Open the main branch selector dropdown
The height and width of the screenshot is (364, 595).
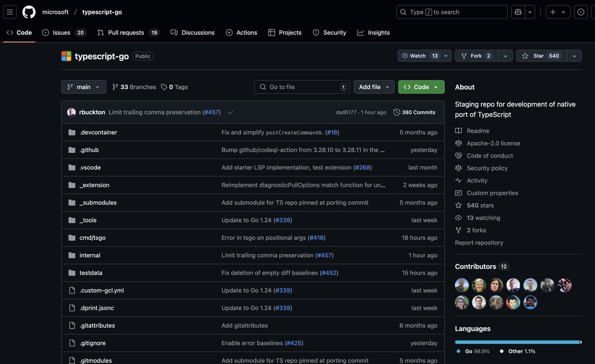pyautogui.click(x=83, y=87)
